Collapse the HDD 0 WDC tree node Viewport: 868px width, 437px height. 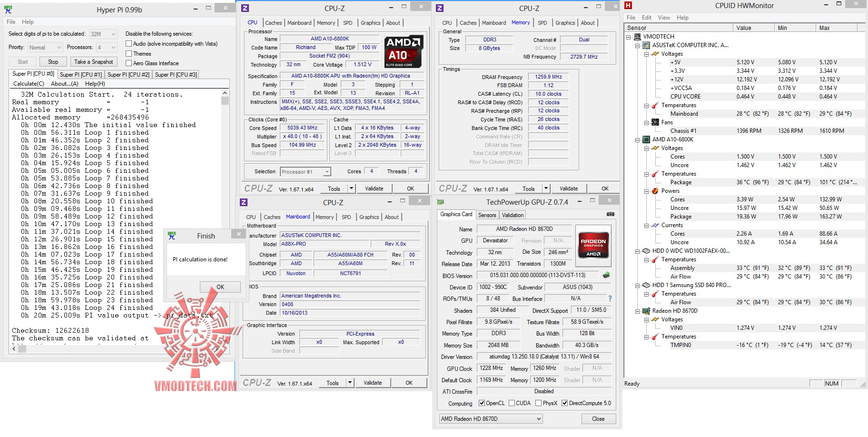click(x=638, y=251)
